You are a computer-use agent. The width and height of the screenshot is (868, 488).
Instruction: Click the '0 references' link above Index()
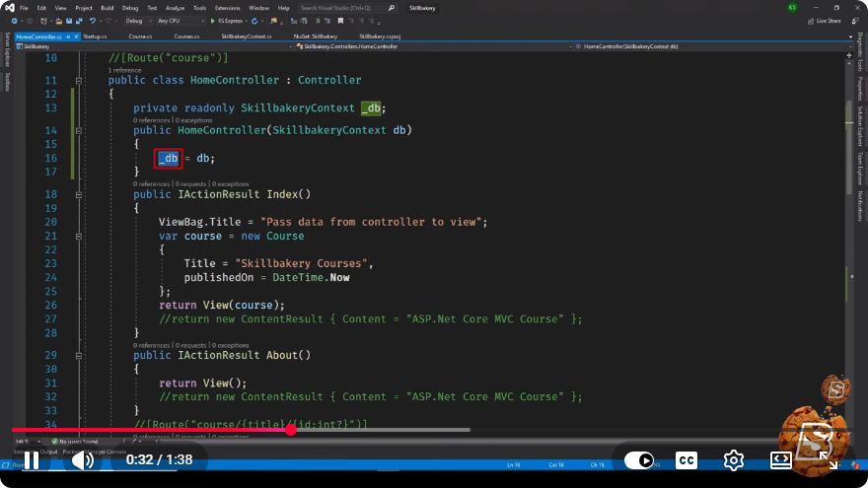click(151, 183)
